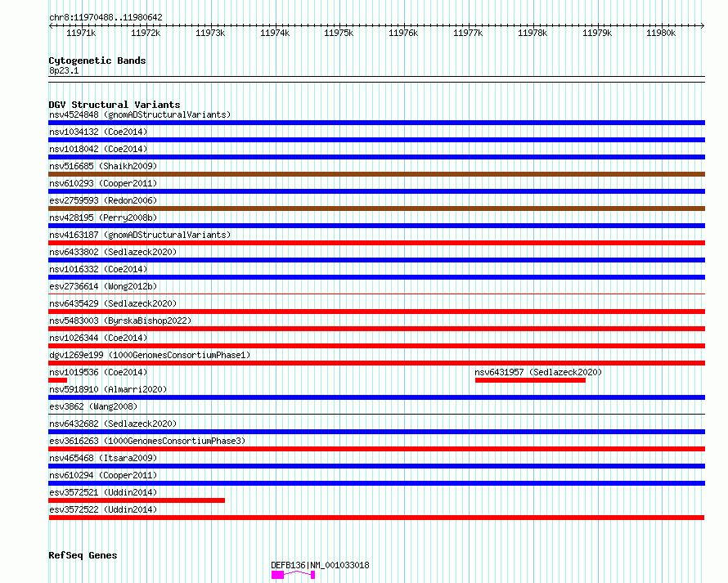Click the 11972k ruler tick label

tap(146, 33)
